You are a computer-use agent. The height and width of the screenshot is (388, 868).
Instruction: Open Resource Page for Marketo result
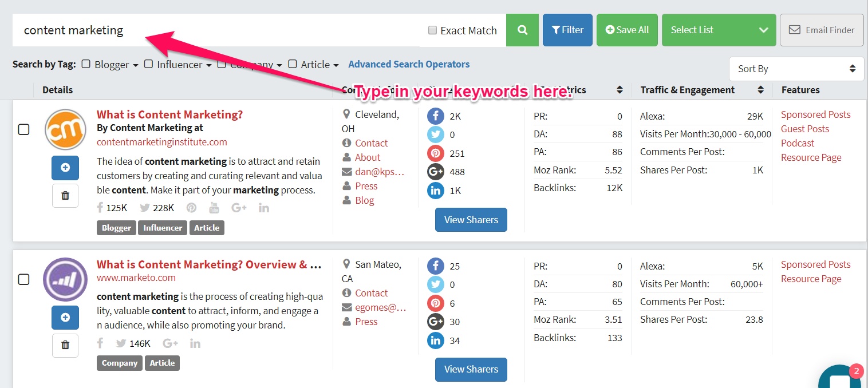(x=811, y=279)
